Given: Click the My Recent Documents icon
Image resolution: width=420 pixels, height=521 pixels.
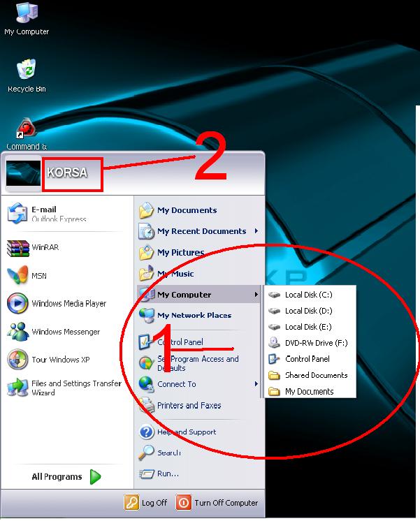Looking at the screenshot, I should [146, 231].
